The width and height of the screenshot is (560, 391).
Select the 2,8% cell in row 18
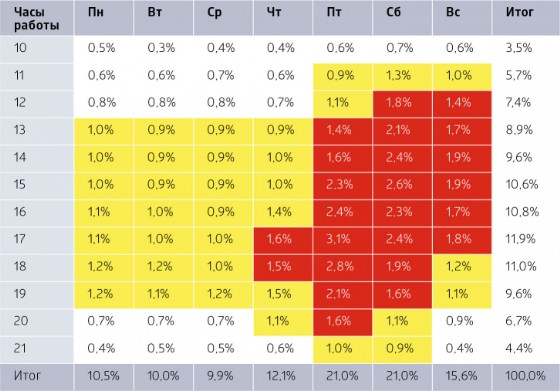coord(342,266)
